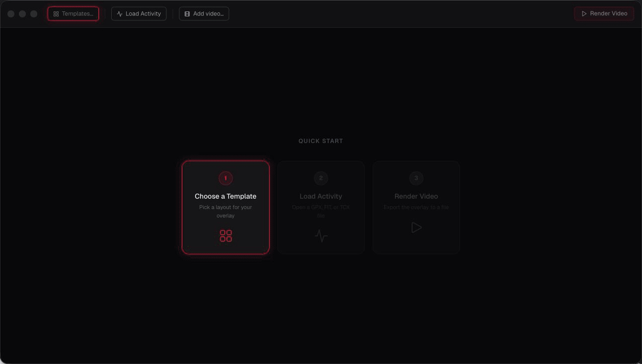Select the Choose a Template card title
The height and width of the screenshot is (364, 642).
(225, 196)
